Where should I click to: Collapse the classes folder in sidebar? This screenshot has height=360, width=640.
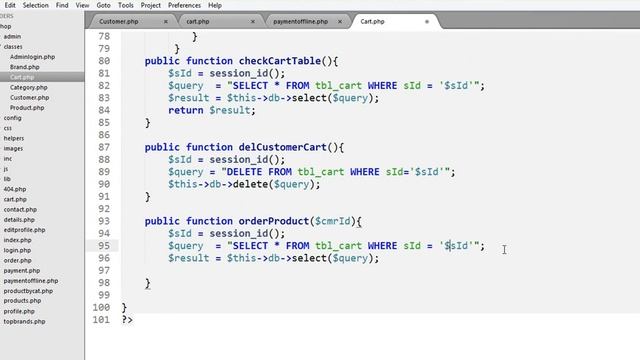click(13, 47)
